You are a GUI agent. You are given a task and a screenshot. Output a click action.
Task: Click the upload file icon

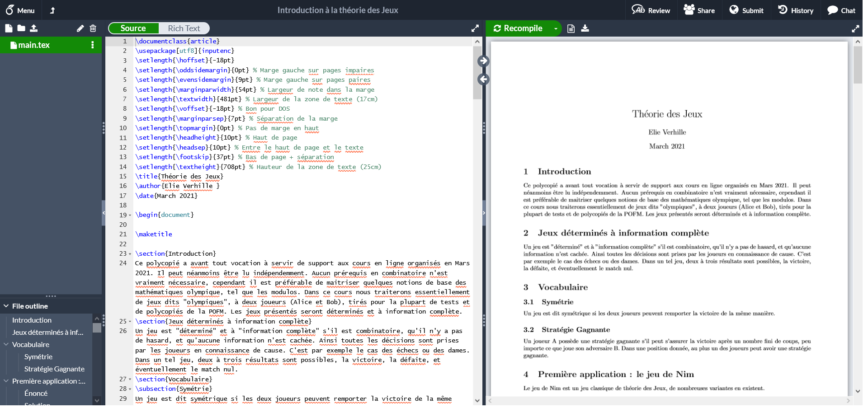point(34,28)
